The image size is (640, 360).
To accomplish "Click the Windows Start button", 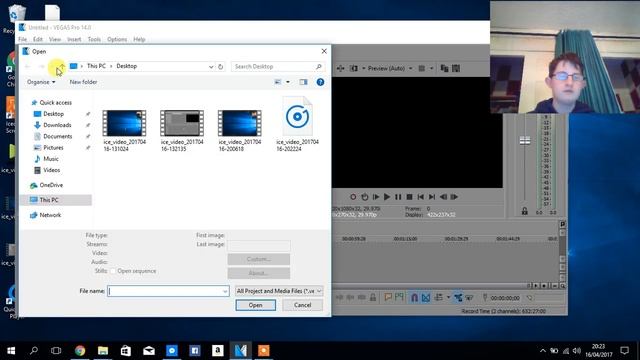I will pyautogui.click(x=11, y=351).
